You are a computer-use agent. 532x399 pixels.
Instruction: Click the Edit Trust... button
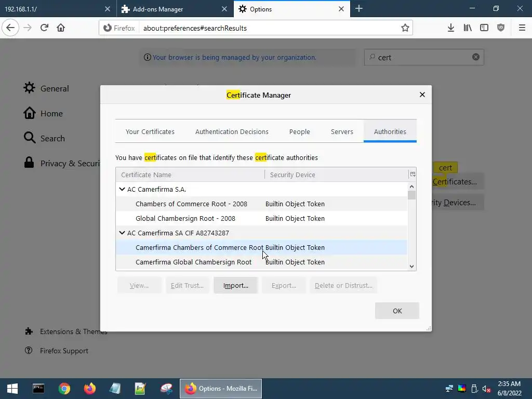[187, 285]
